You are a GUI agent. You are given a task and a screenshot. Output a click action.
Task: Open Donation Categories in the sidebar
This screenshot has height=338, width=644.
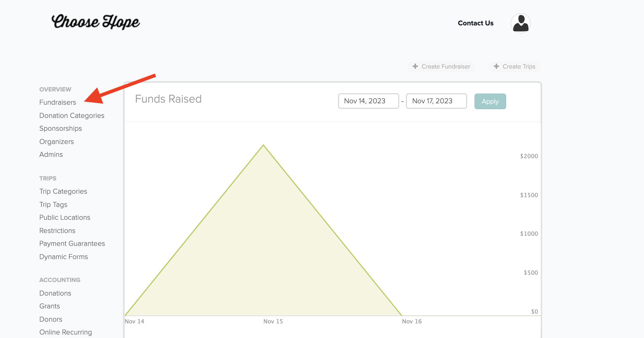pyautogui.click(x=72, y=115)
